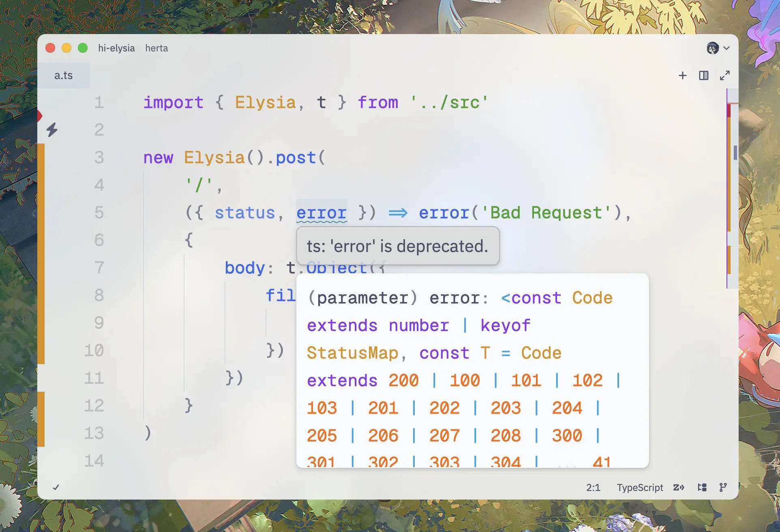Toggle the project panel icon in the status bar

coord(702,487)
